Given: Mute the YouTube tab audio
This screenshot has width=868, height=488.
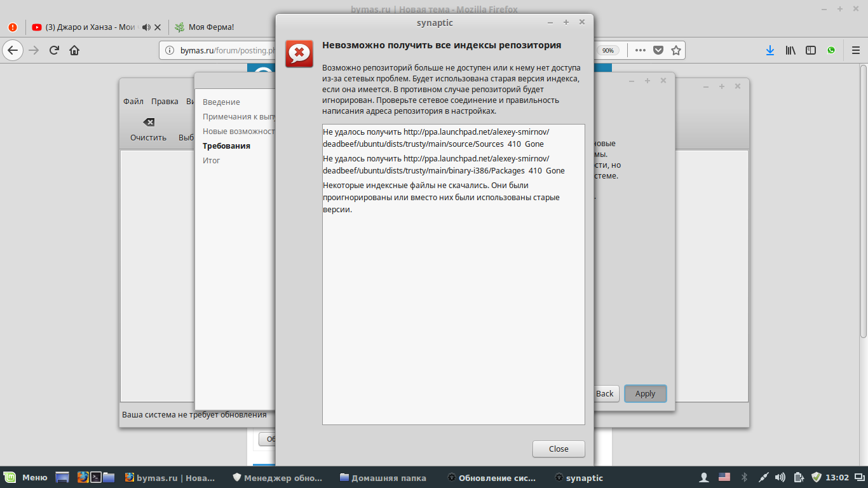Looking at the screenshot, I should pos(146,27).
